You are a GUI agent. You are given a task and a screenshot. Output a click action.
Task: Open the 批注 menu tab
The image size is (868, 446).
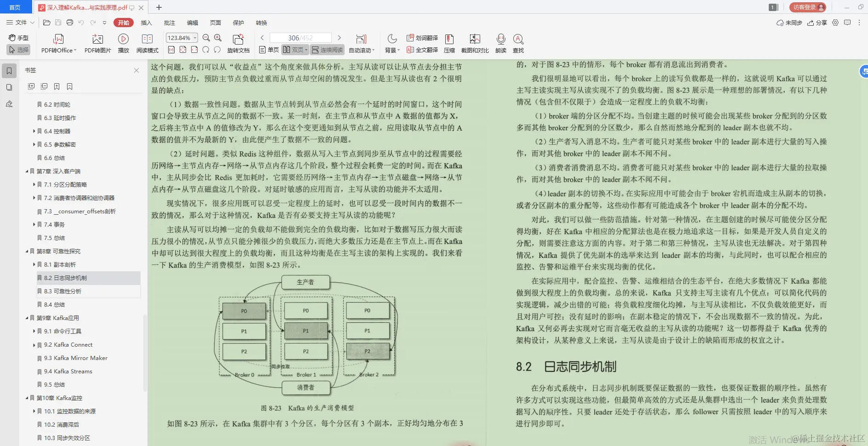tap(170, 23)
